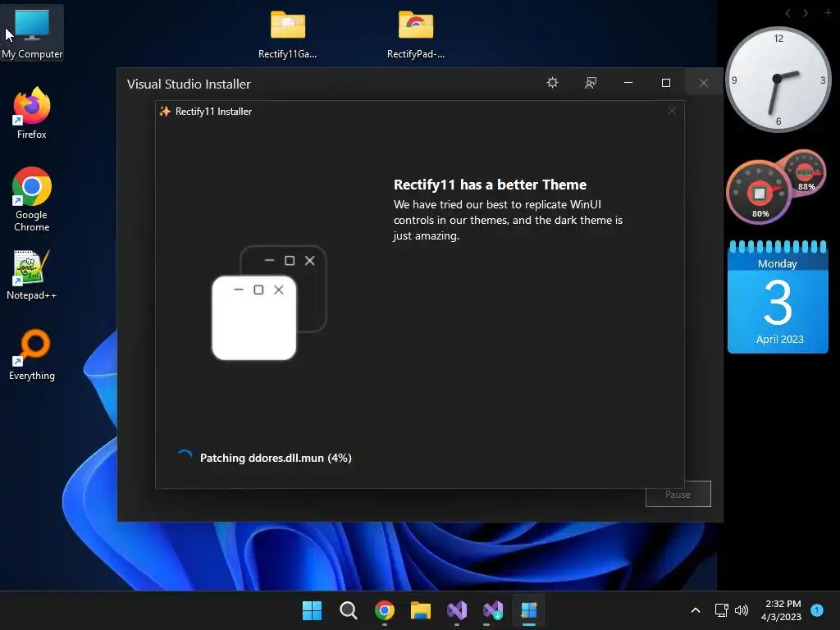Minimize the Visual Studio Installer window

click(x=628, y=83)
